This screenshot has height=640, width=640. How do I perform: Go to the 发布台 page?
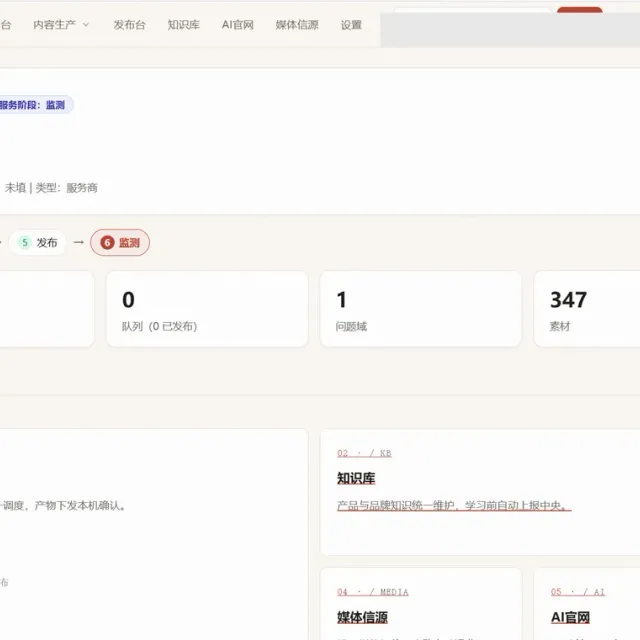click(x=129, y=25)
